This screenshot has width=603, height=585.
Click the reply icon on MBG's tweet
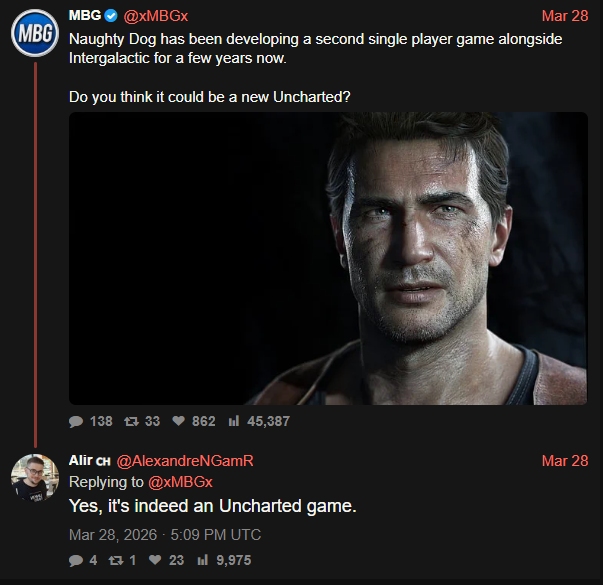(x=76, y=421)
